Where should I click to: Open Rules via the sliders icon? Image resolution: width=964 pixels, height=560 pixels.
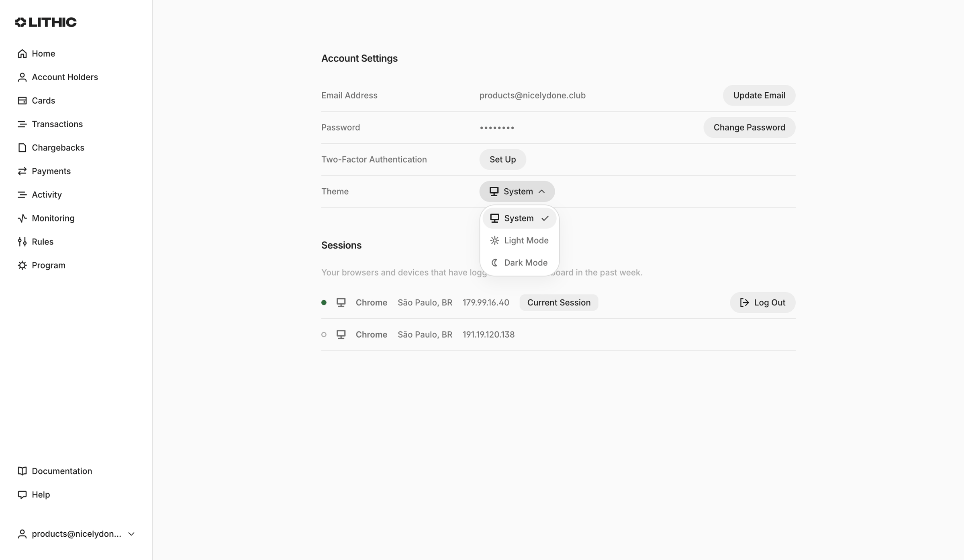pos(22,242)
